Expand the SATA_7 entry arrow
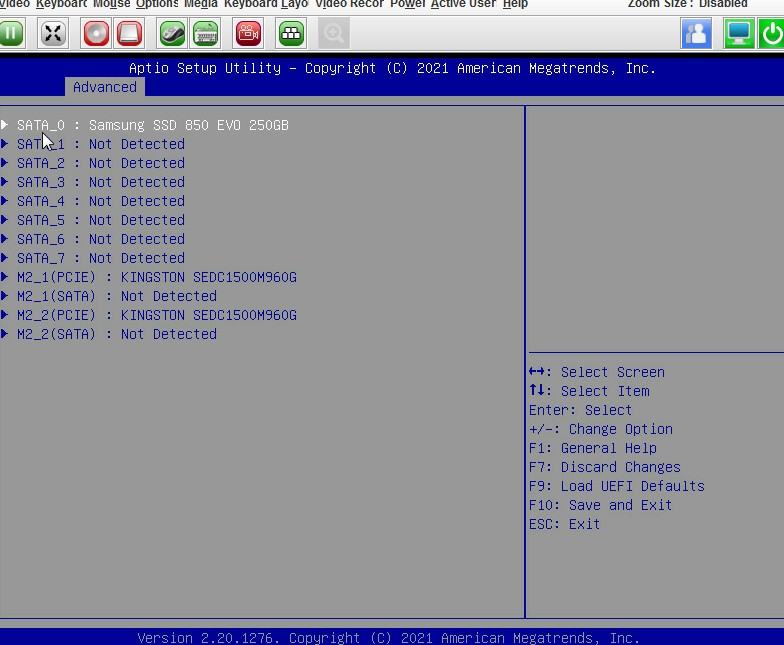784x645 pixels. pyautogui.click(x=4, y=258)
